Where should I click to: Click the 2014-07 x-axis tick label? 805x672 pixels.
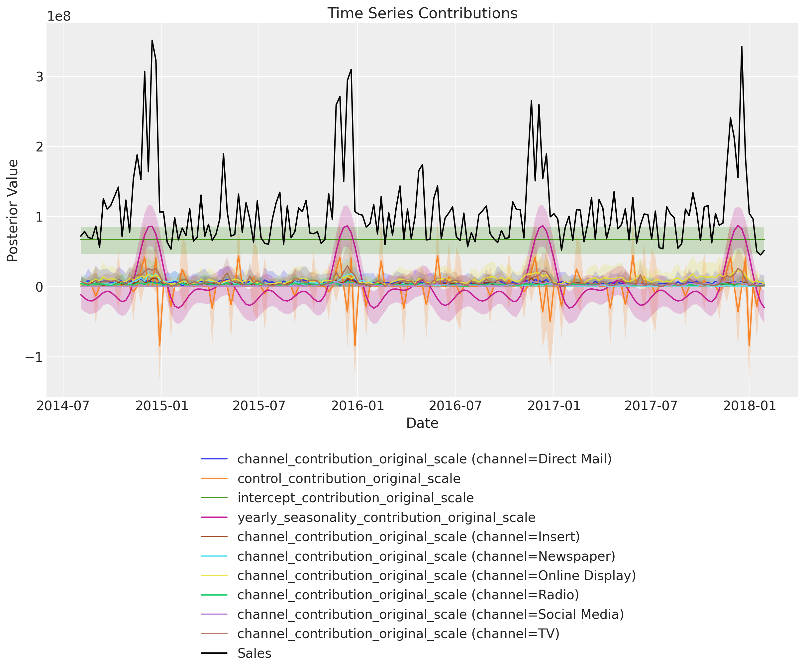pos(63,406)
